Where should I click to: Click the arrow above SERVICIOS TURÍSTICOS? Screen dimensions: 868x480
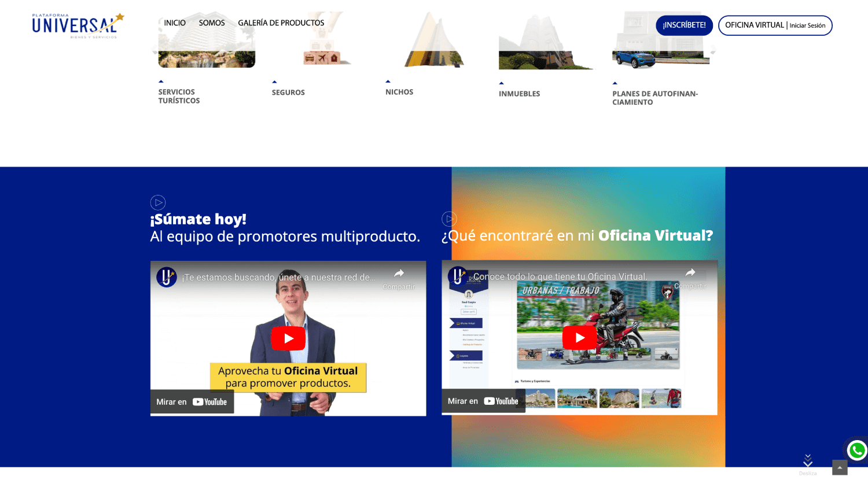(161, 82)
